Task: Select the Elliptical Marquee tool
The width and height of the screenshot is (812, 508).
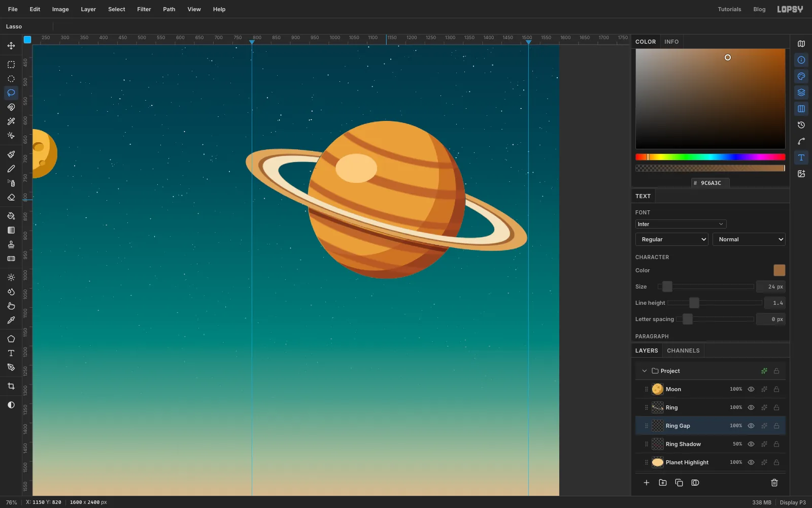Action: click(x=11, y=79)
